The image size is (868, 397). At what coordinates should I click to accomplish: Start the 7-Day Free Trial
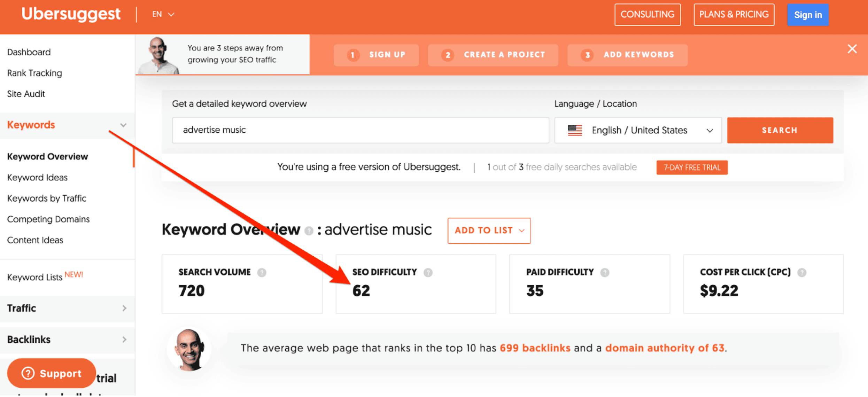(x=692, y=168)
